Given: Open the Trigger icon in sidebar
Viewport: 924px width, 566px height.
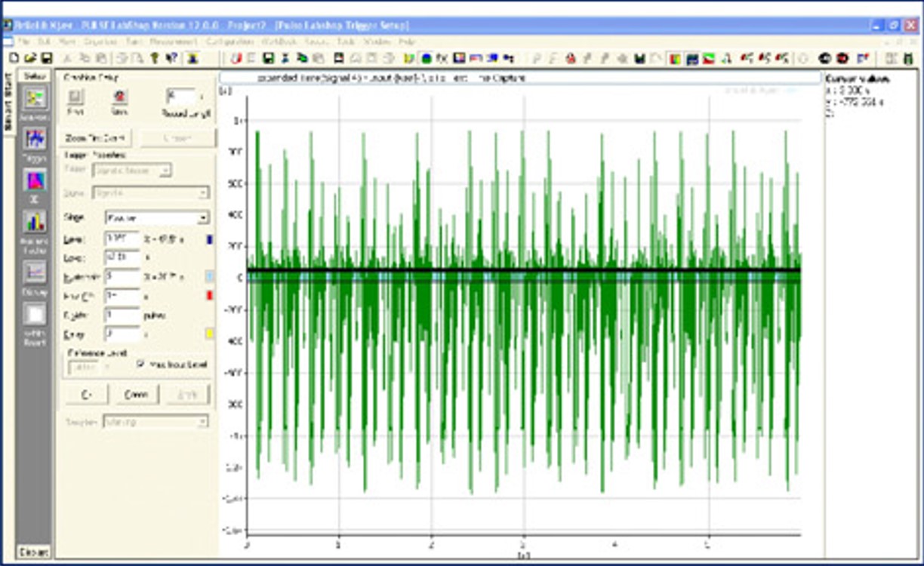Looking at the screenshot, I should click(x=35, y=139).
